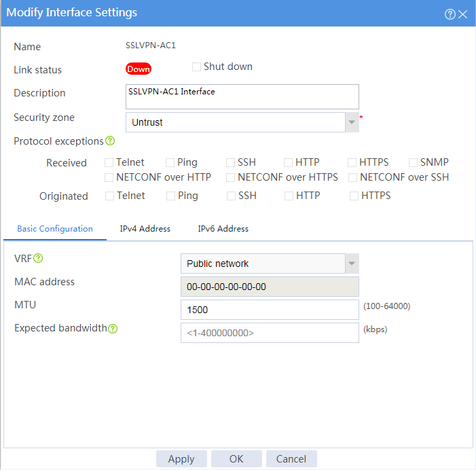Click the Expected bandwidth help icon

tap(113, 329)
